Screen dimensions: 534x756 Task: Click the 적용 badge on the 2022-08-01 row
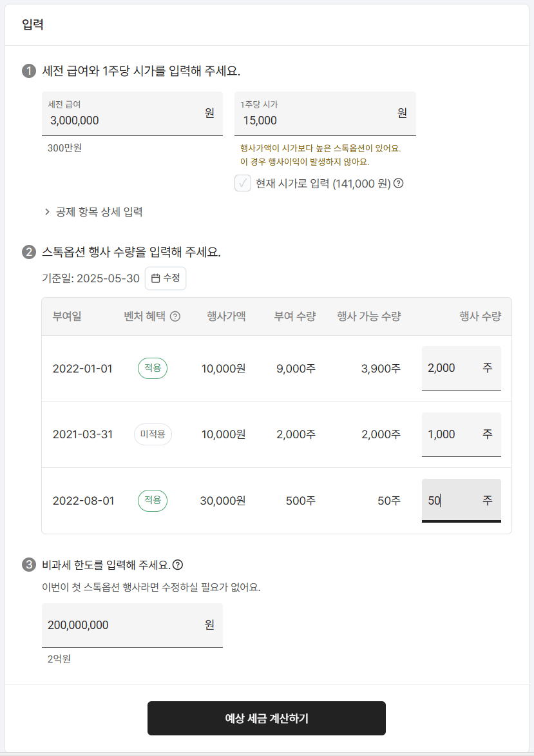pos(152,501)
